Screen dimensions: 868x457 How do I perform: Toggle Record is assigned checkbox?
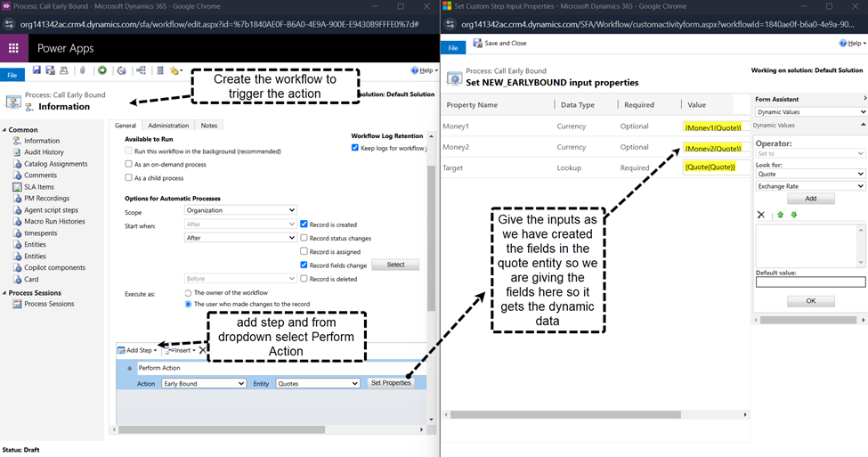point(304,251)
